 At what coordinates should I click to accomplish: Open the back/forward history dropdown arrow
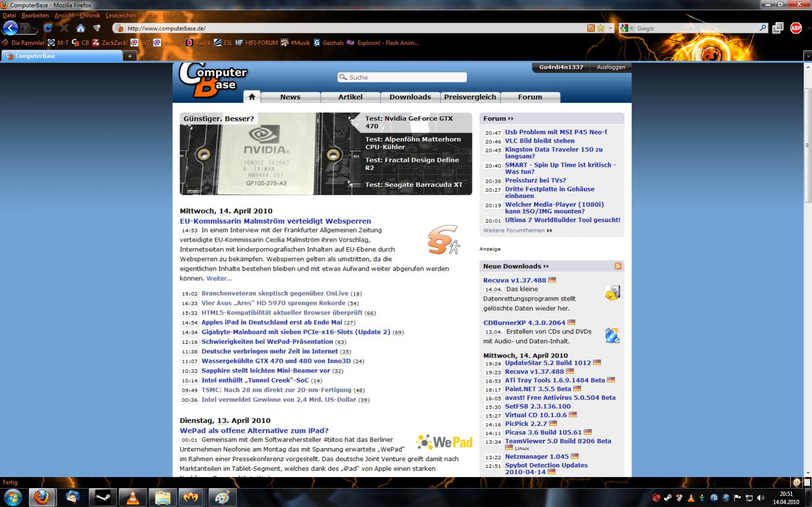click(x=35, y=29)
